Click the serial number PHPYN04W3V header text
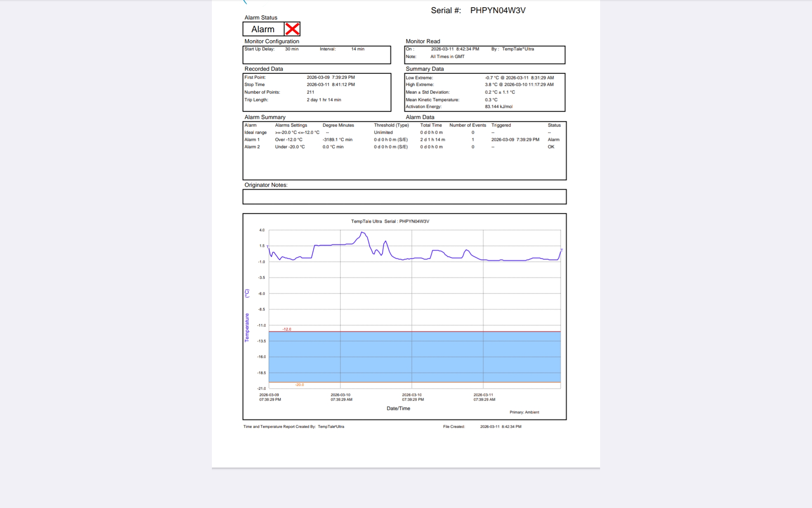 [x=497, y=11]
